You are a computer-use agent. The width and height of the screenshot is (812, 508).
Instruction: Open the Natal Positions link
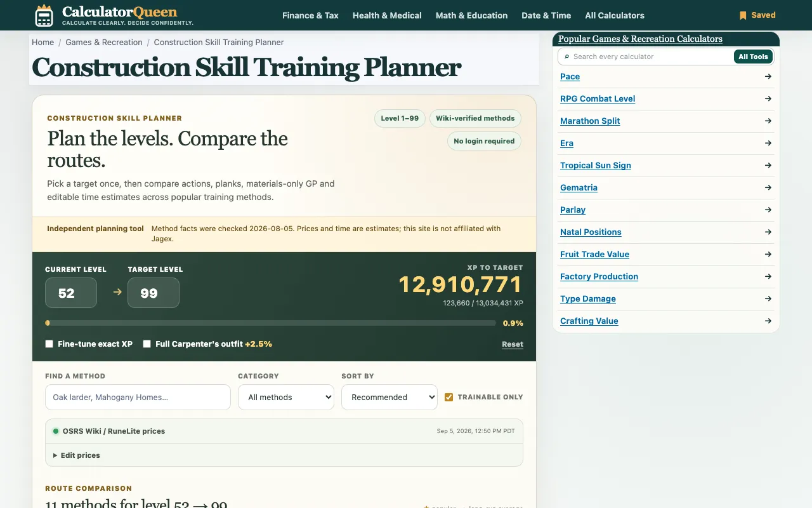591,232
